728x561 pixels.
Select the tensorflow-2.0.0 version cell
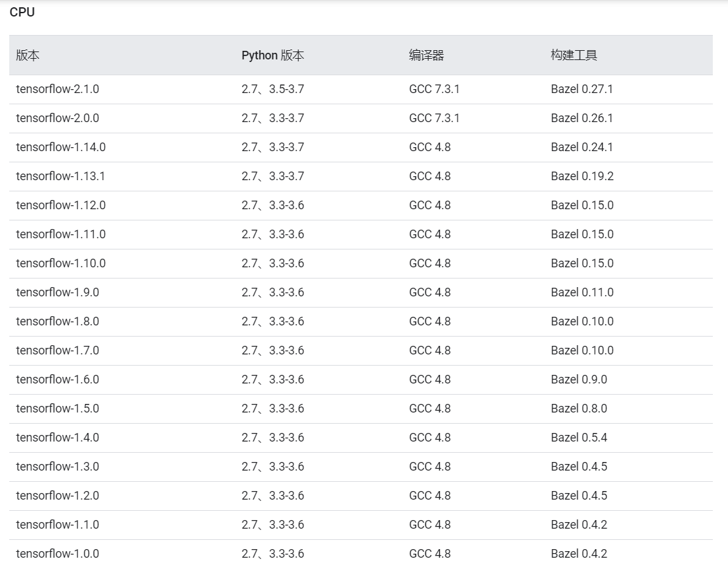pyautogui.click(x=57, y=118)
